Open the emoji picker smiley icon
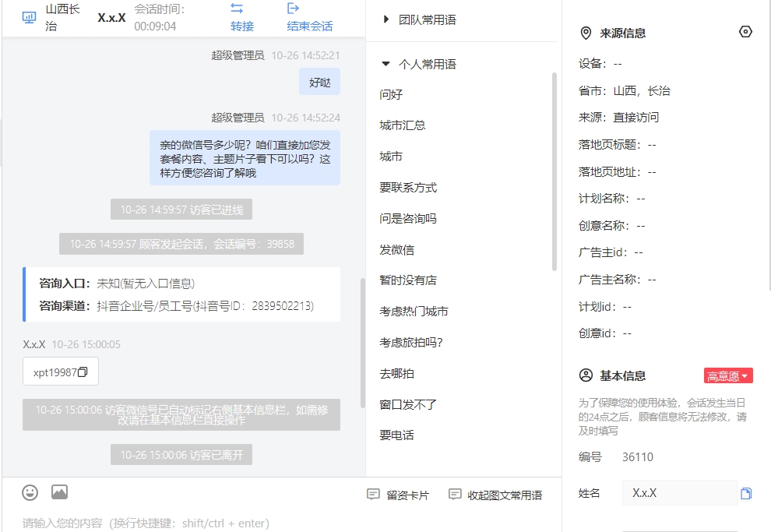The image size is (771, 532). pyautogui.click(x=30, y=492)
